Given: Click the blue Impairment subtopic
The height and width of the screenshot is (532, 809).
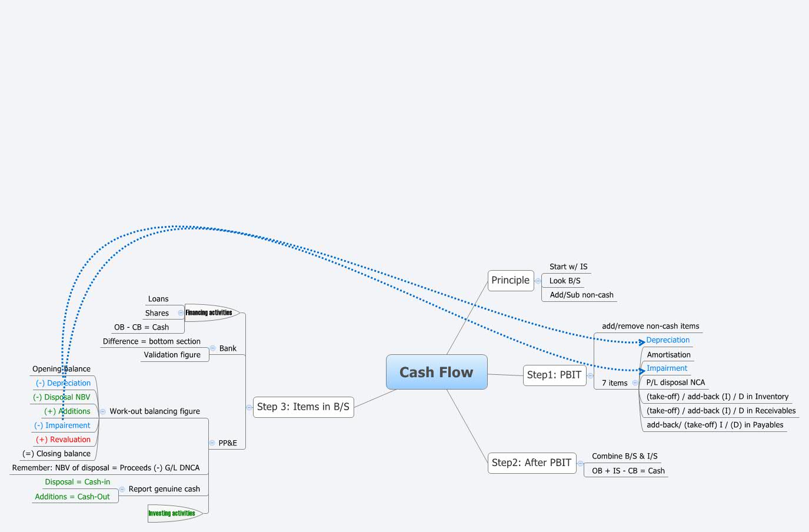Looking at the screenshot, I should coord(666,368).
